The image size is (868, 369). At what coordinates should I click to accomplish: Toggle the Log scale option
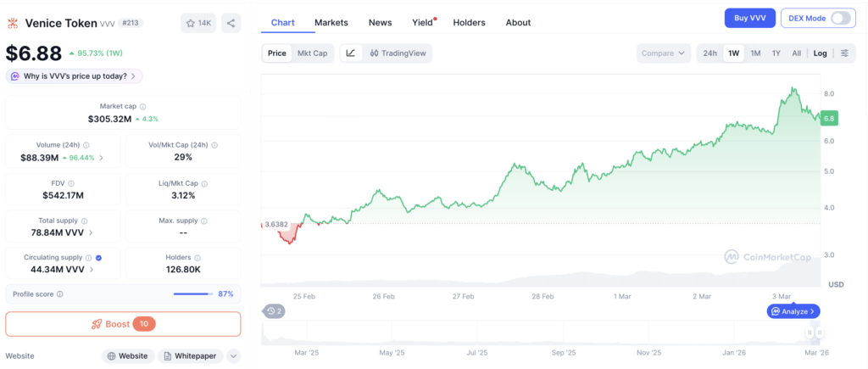point(820,53)
